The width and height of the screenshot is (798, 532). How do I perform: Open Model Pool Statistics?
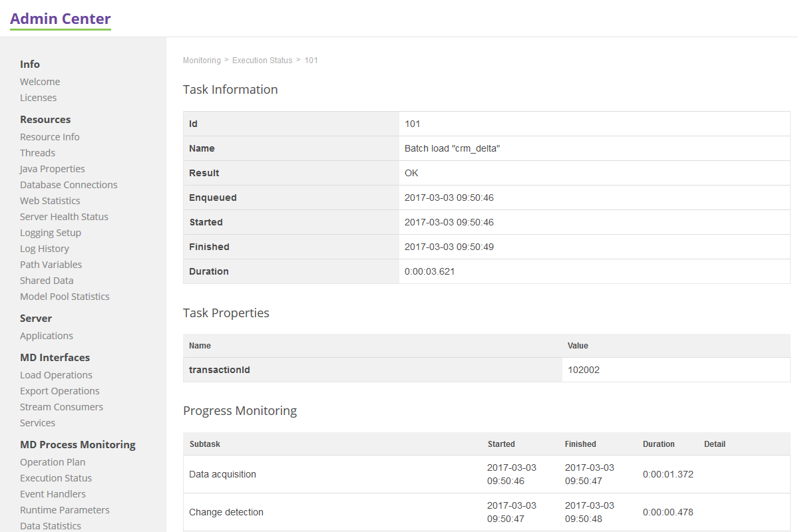[x=65, y=297]
